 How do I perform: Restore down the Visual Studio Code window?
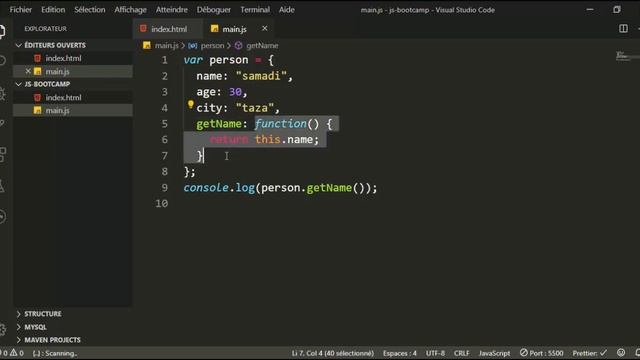(617, 9)
